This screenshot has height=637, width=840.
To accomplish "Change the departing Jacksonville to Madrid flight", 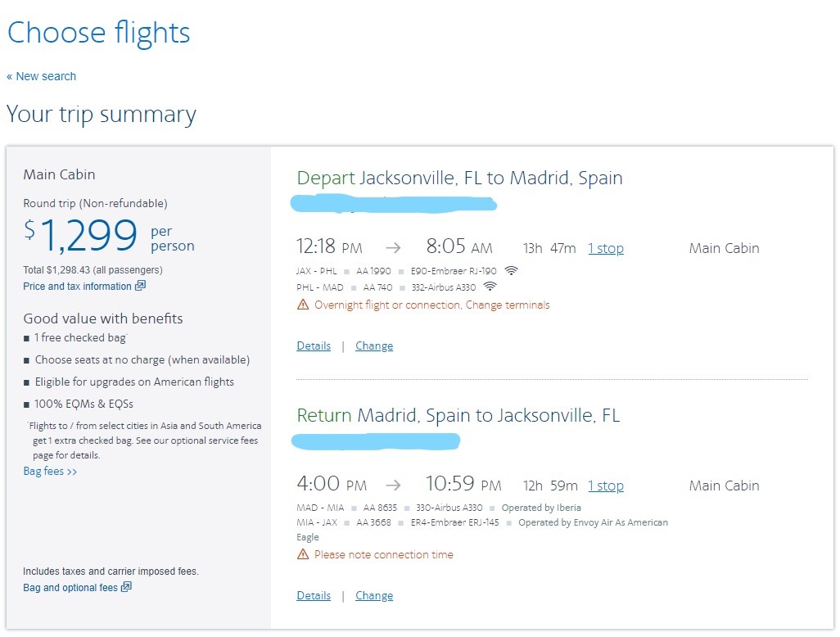I will click(374, 346).
